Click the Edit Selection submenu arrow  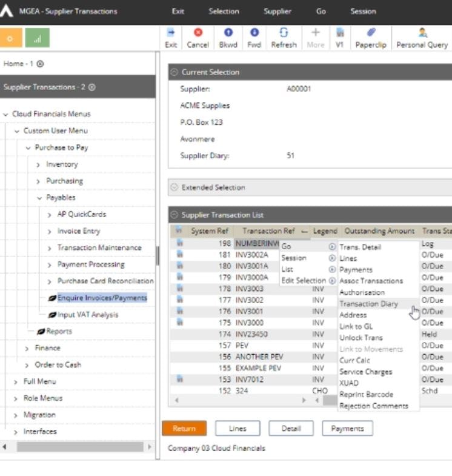coord(332,281)
